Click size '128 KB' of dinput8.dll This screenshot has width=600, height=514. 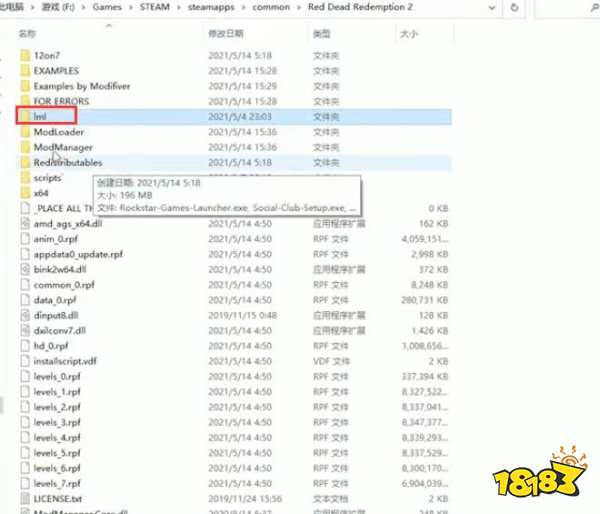(434, 315)
